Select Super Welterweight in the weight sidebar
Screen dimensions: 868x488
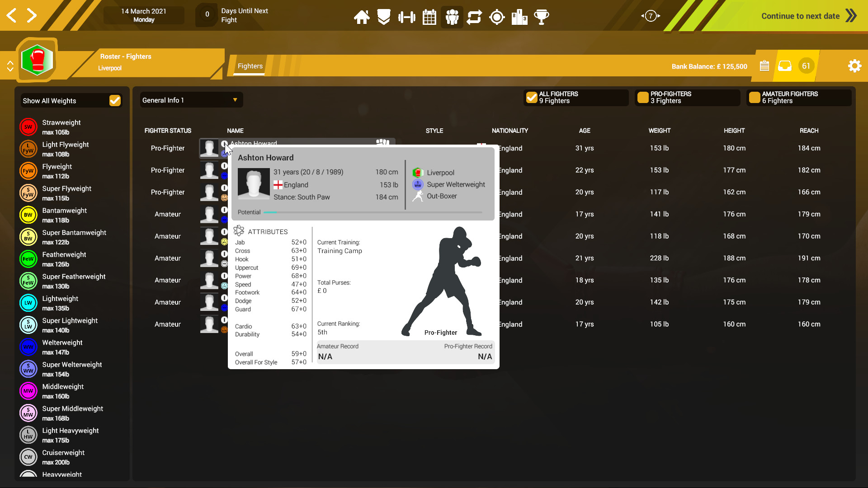coord(72,369)
